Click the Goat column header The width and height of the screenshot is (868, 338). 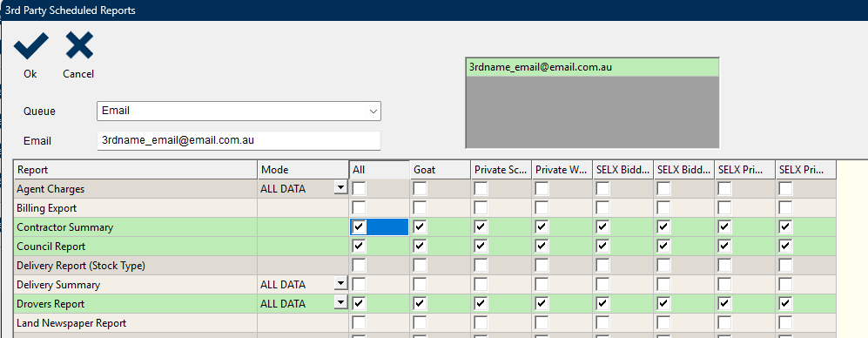[440, 170]
